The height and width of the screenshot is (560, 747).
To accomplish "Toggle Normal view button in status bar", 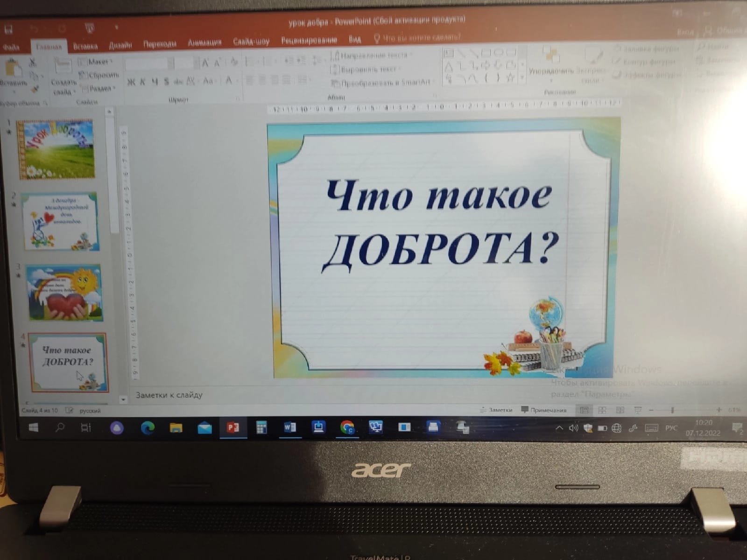I will point(584,410).
